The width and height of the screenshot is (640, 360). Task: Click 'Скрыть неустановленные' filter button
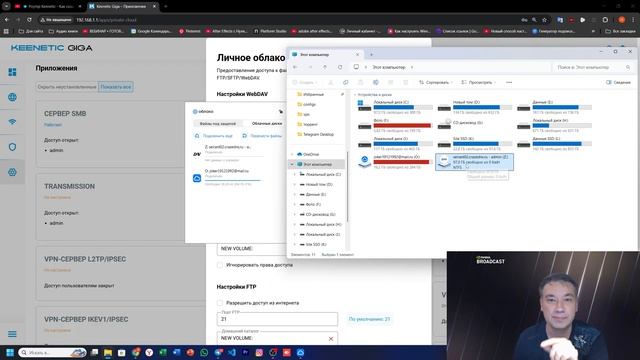(67, 87)
